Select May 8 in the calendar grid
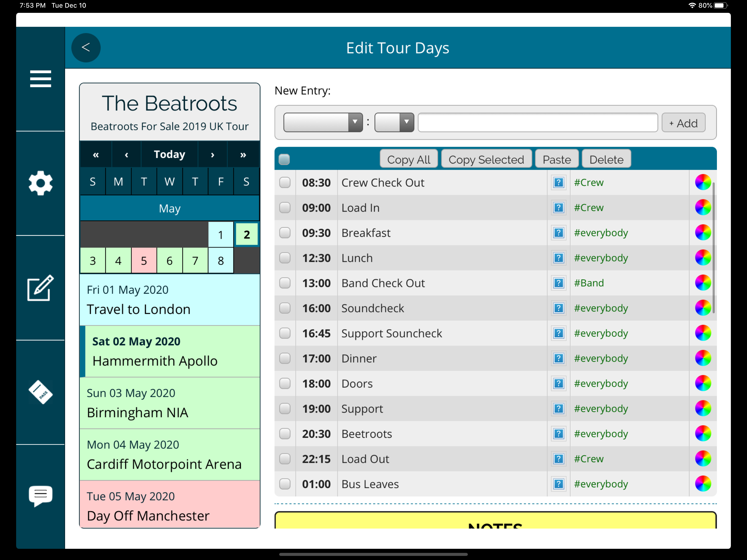Screen dimensions: 747x560 click(221, 260)
